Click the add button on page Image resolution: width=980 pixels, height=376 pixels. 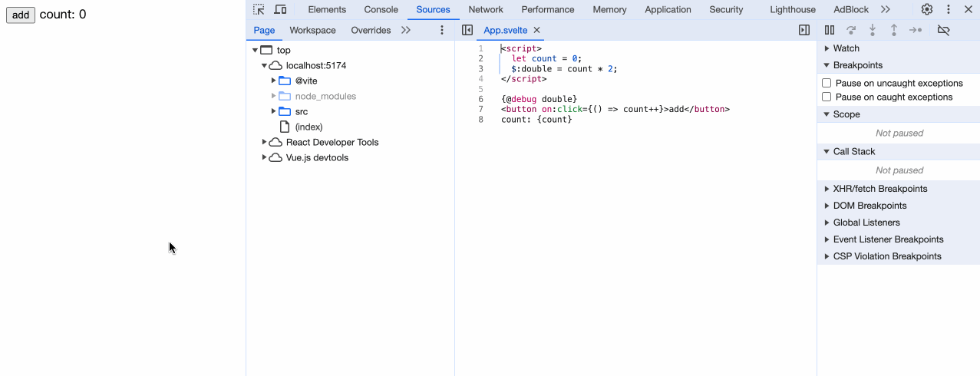21,15
